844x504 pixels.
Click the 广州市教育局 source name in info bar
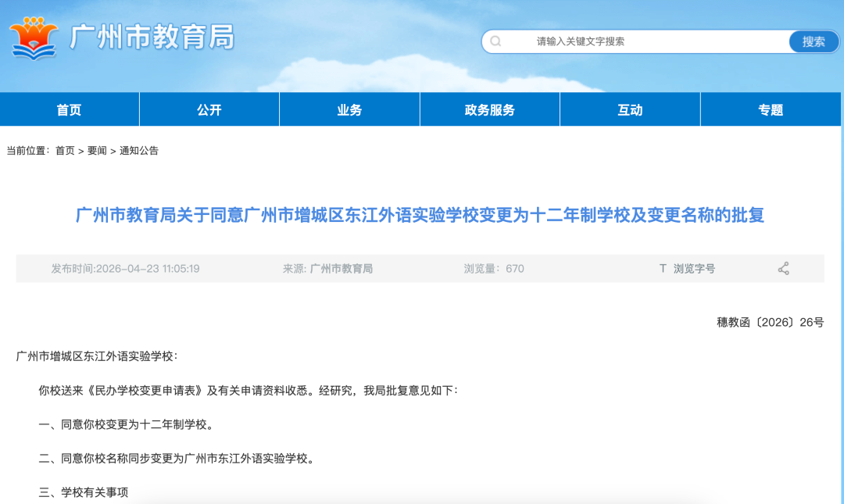click(x=342, y=269)
